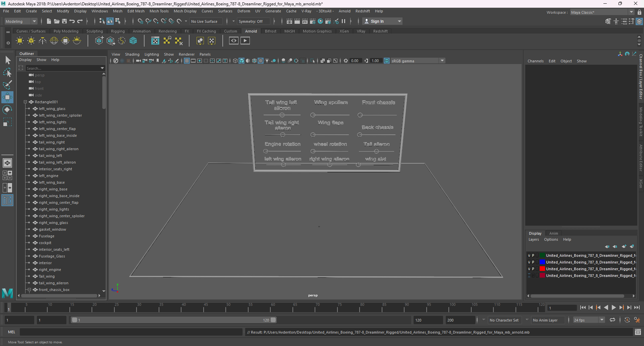644x346 pixels.
Task: Select the arrow Select tool in toolbox
Action: [x=7, y=60]
